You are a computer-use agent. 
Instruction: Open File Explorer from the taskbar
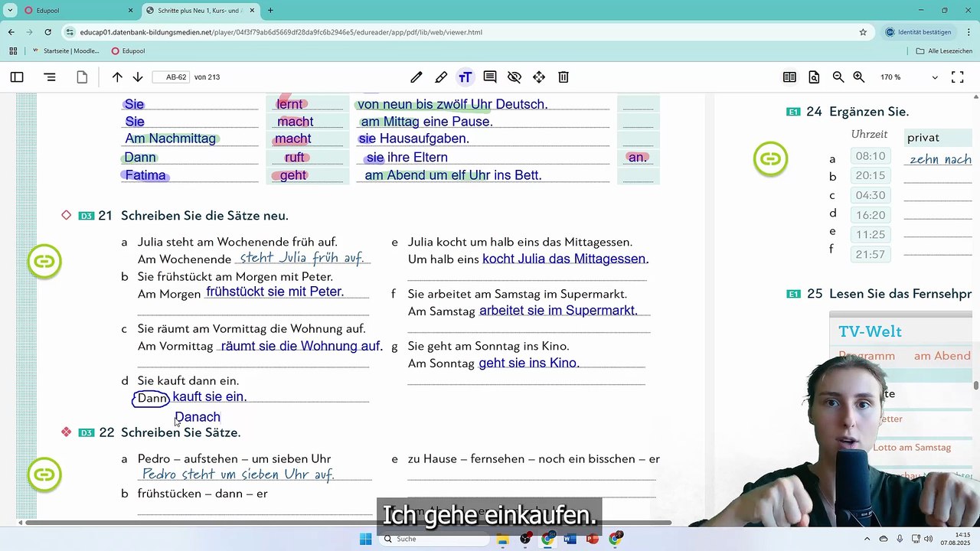pos(503,539)
